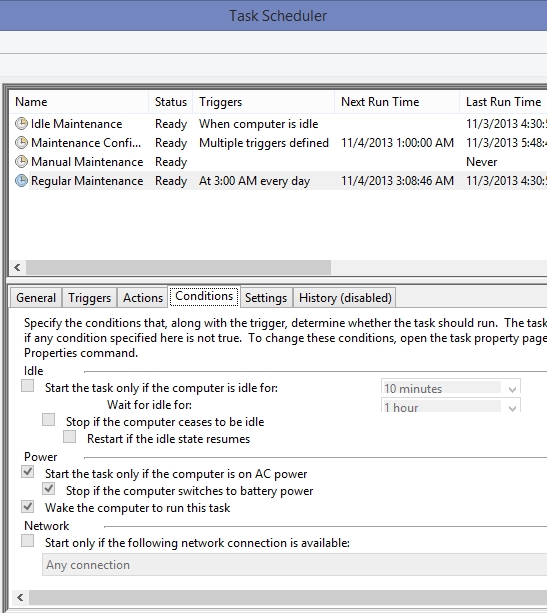Click the Manual Maintenance task clock icon
Screen dimensions: 547x613
[22, 161]
